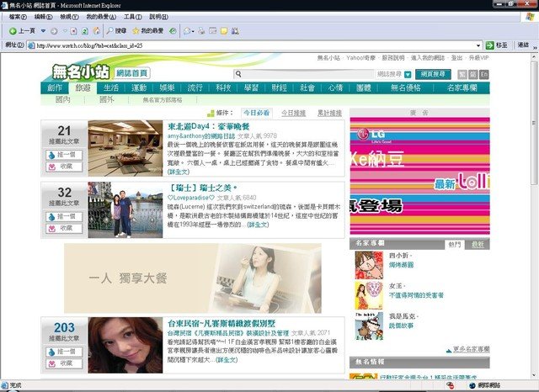Click the 國內 subcategory link
The height and width of the screenshot is (392, 539).
tap(63, 100)
